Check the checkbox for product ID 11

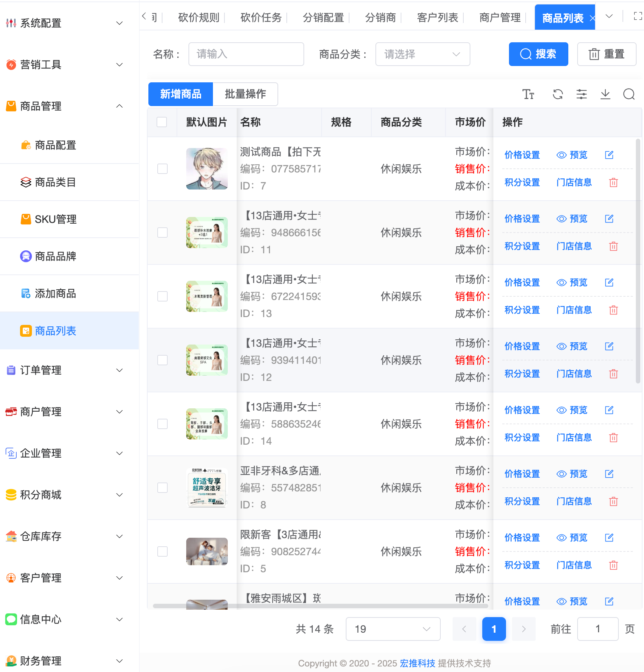[x=162, y=233]
